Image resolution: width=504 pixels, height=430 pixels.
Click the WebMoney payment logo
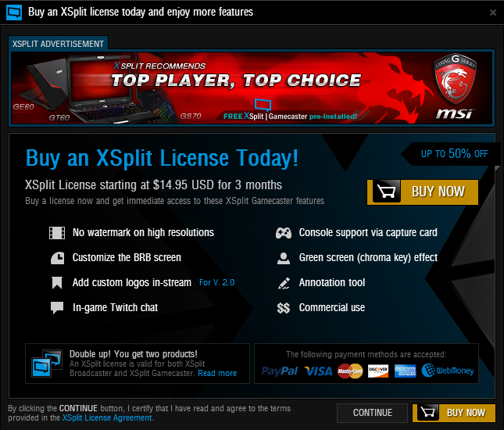pos(448,371)
